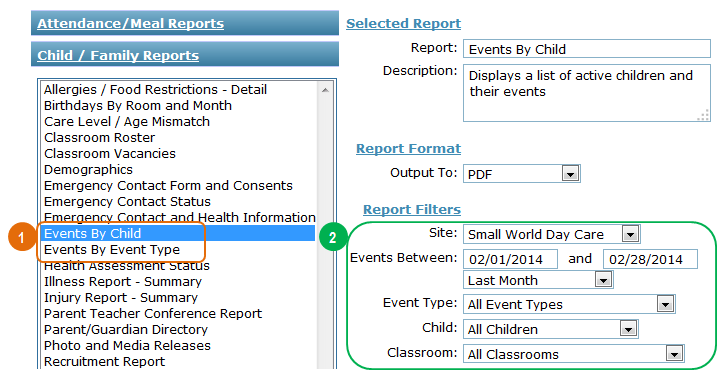
Task: Select Emergency Contact Form and Consents report
Action: 168,185
